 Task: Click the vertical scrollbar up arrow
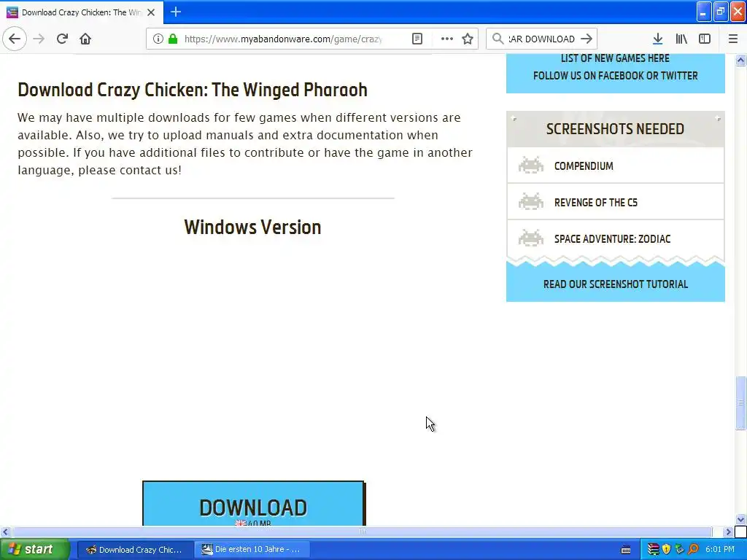click(740, 60)
